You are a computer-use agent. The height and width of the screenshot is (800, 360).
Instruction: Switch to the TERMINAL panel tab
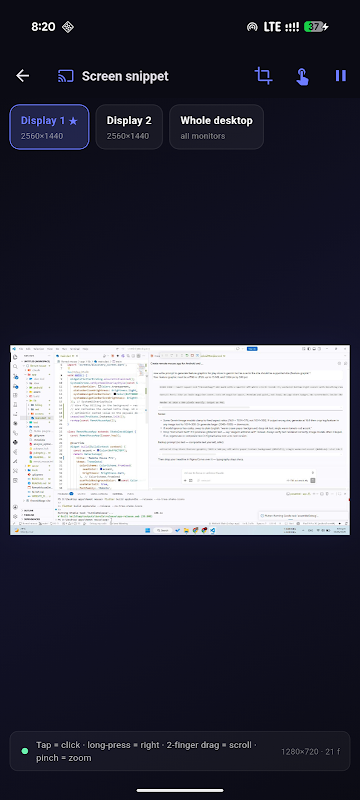[117, 494]
